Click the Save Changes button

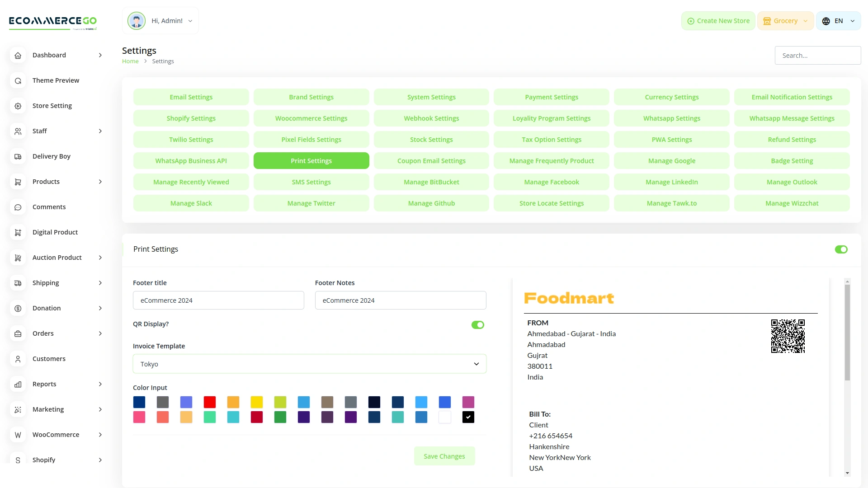[444, 456]
